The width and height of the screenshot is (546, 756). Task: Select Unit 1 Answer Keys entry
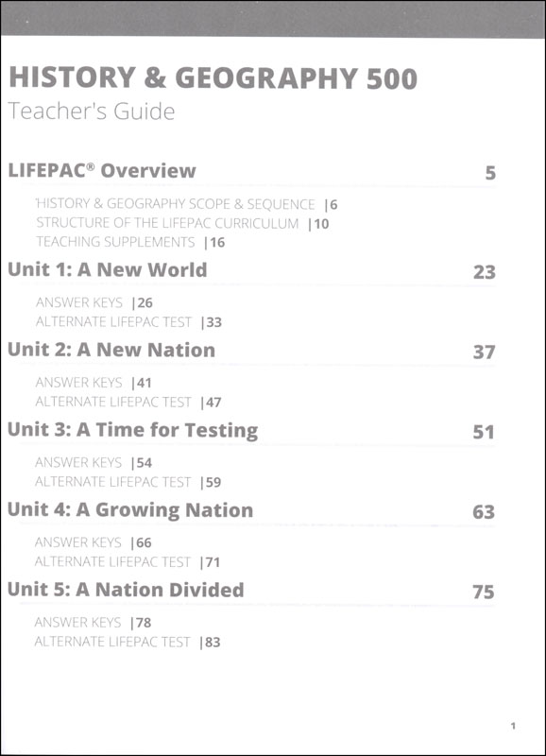pos(94,302)
